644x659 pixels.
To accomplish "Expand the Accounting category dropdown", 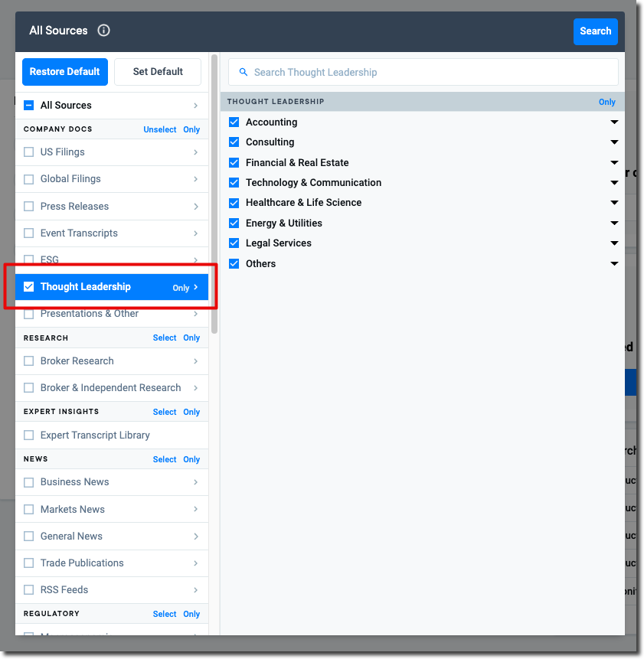I will click(x=614, y=122).
